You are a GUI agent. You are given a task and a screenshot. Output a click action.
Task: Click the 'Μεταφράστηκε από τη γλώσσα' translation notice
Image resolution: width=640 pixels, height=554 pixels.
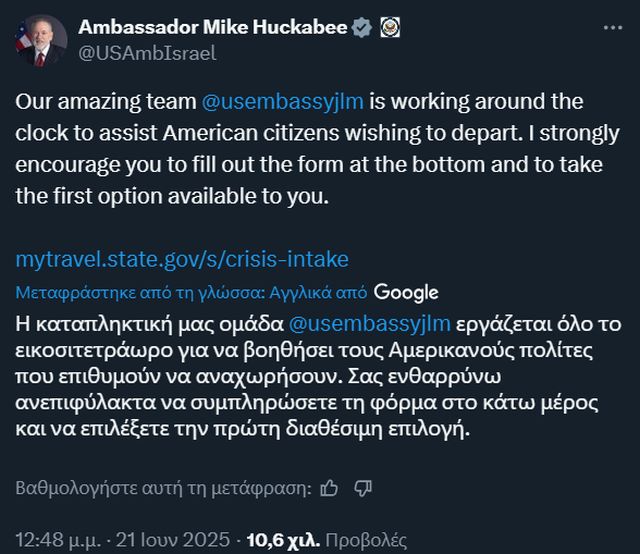(x=192, y=293)
